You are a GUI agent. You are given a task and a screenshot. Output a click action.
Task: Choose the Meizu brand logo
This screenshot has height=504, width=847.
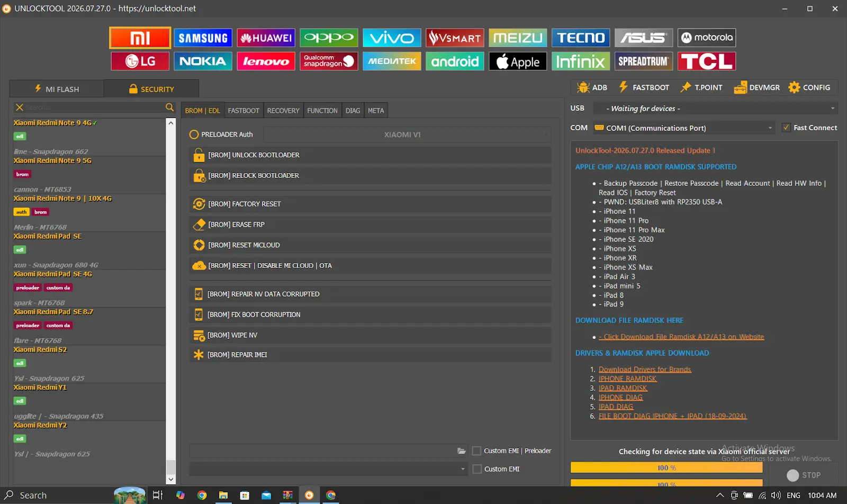[518, 38]
